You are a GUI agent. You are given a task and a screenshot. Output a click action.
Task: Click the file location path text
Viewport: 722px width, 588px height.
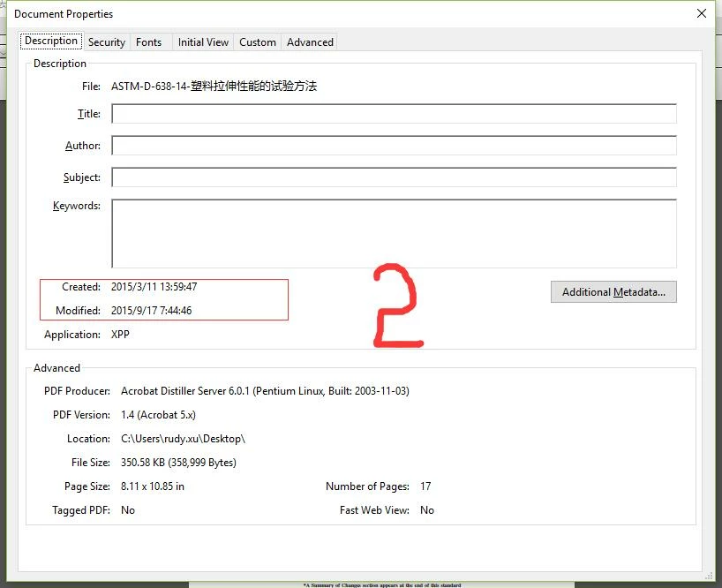pyautogui.click(x=183, y=439)
